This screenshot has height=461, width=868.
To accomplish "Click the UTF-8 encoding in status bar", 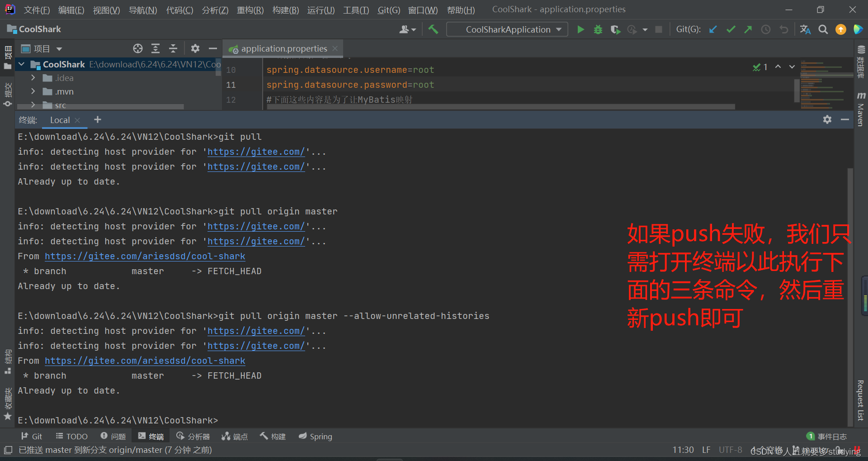I will click(x=731, y=450).
